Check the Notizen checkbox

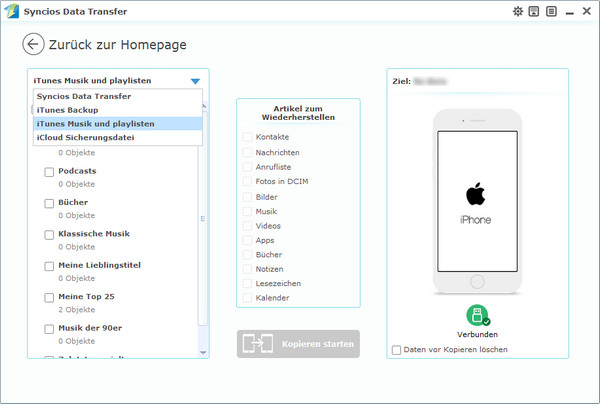pos(247,269)
